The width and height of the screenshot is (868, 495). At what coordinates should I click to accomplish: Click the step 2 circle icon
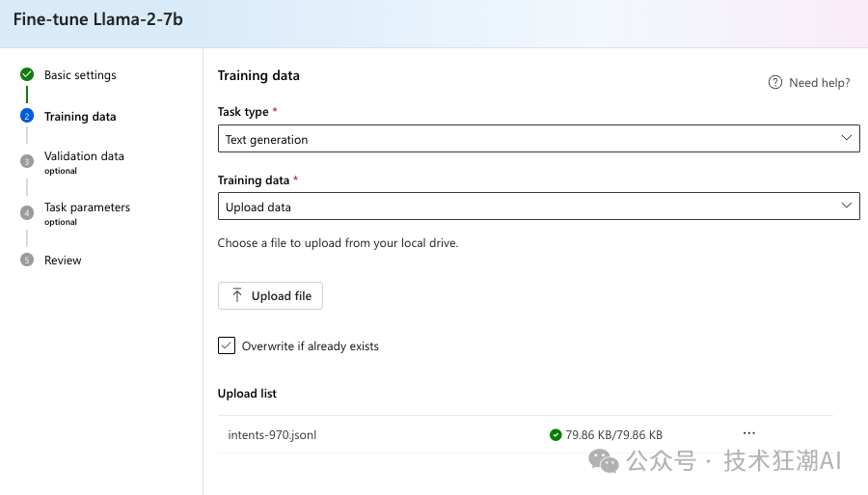(27, 116)
